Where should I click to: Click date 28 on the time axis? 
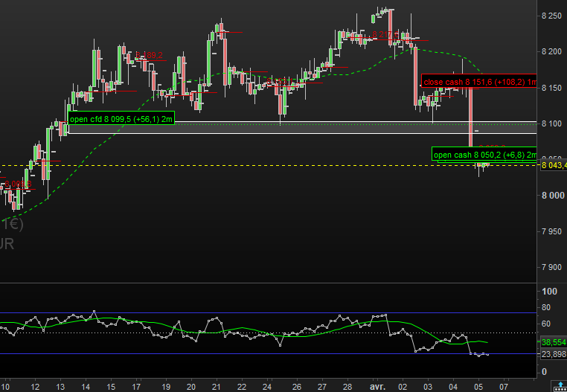point(347,387)
